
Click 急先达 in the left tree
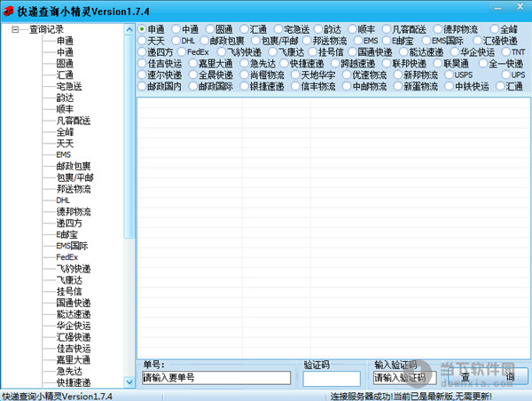tap(69, 371)
